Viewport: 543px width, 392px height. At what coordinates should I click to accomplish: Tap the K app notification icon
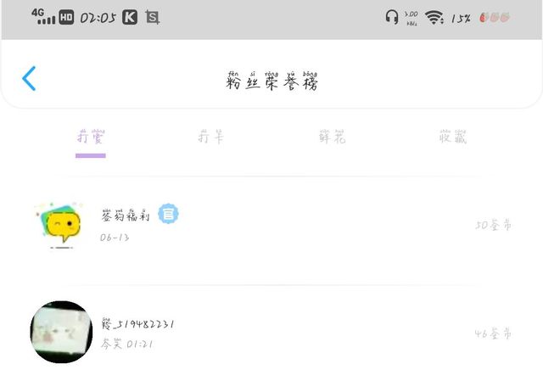(130, 17)
